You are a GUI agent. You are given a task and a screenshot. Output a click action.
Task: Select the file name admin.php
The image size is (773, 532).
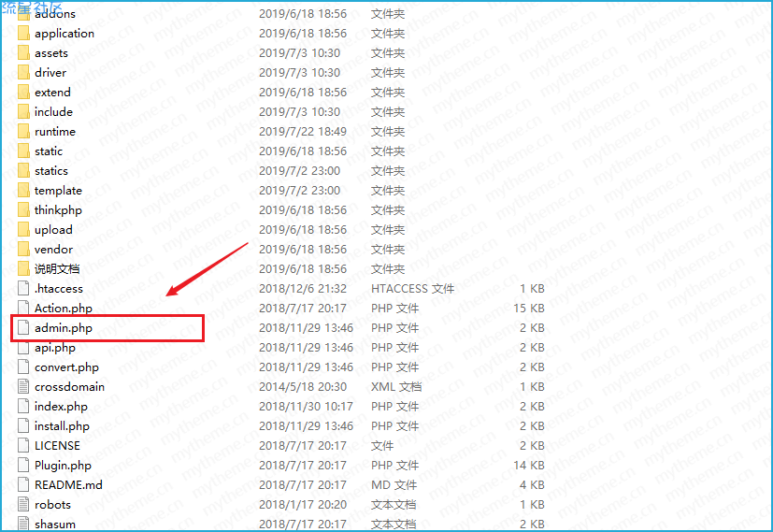(64, 328)
